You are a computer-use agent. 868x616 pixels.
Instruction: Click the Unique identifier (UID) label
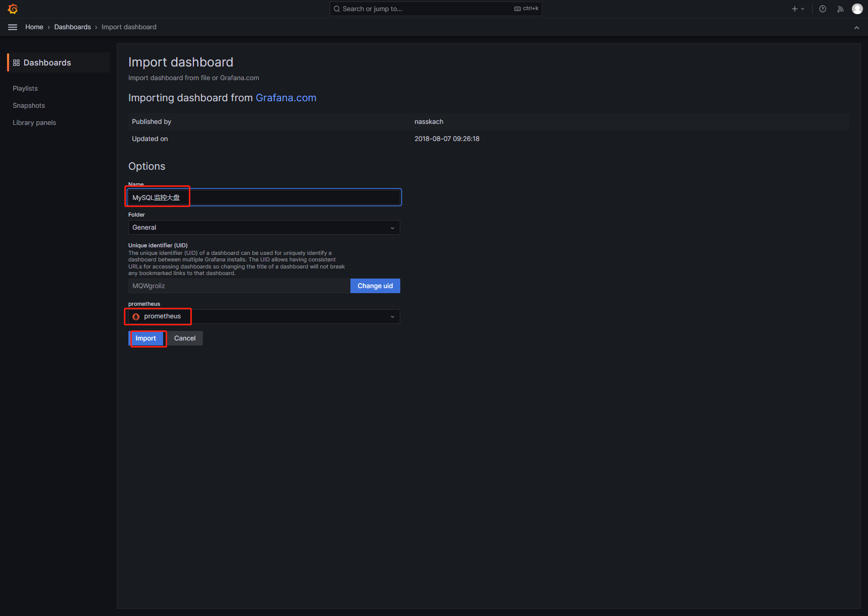(158, 245)
